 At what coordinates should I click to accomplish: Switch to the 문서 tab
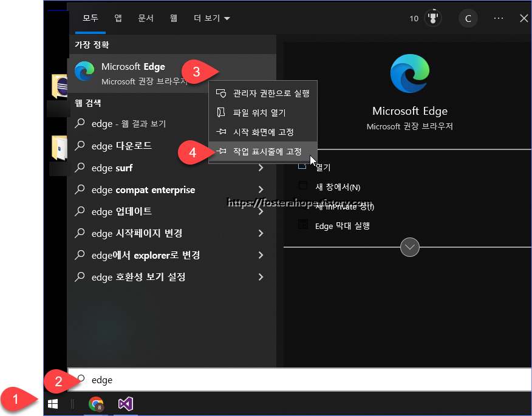click(146, 18)
